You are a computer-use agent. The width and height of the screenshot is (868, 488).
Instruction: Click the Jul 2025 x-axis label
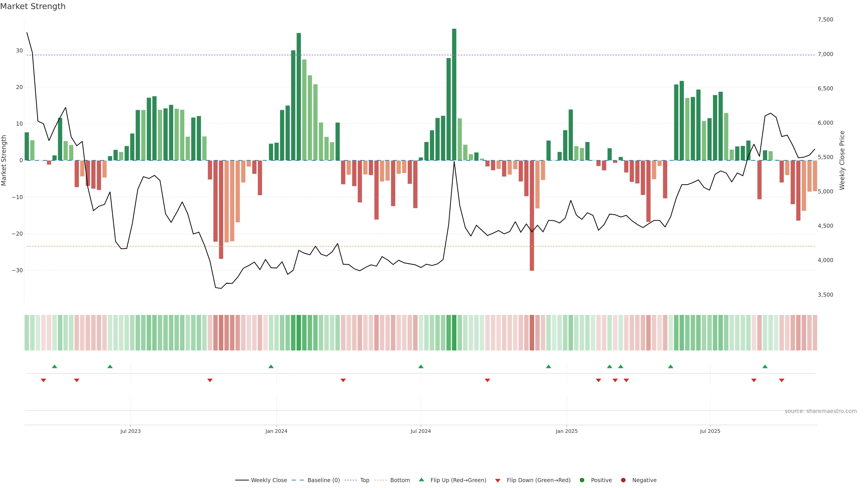[710, 431]
